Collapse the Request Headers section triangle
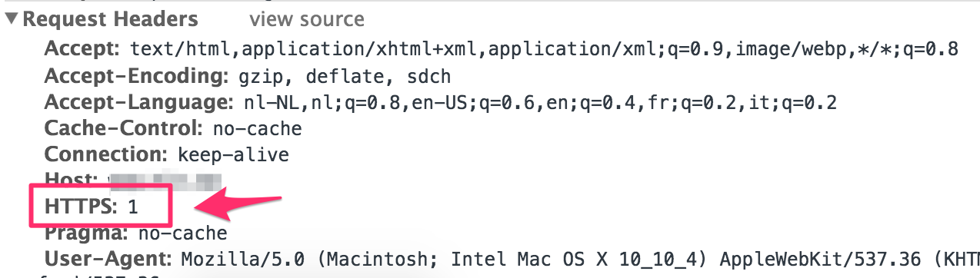 12,19
